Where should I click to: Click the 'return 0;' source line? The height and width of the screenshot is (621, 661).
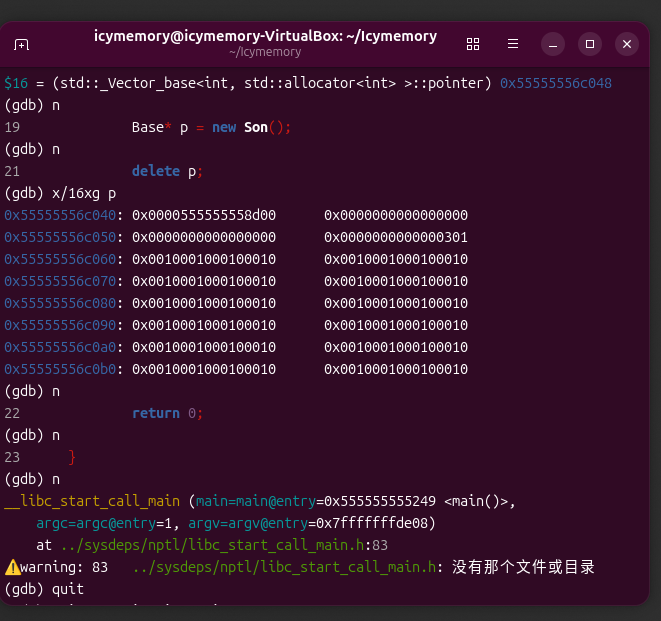[x=167, y=414]
